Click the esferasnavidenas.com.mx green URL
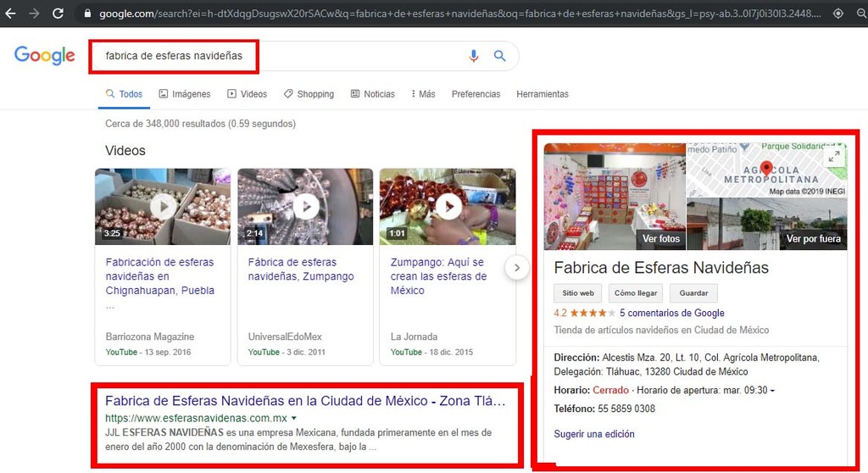868x473 pixels. 196,418
